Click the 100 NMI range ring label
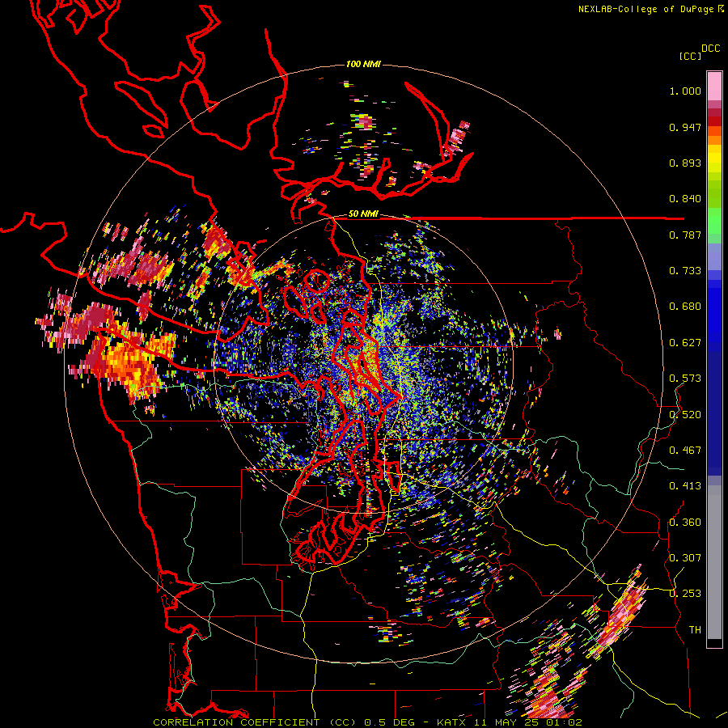 click(x=363, y=64)
